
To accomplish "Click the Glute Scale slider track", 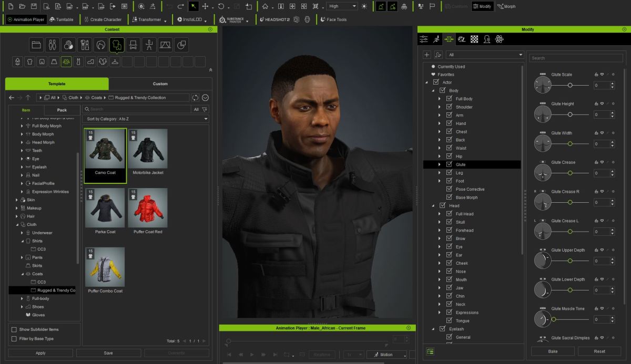I will coord(571,85).
